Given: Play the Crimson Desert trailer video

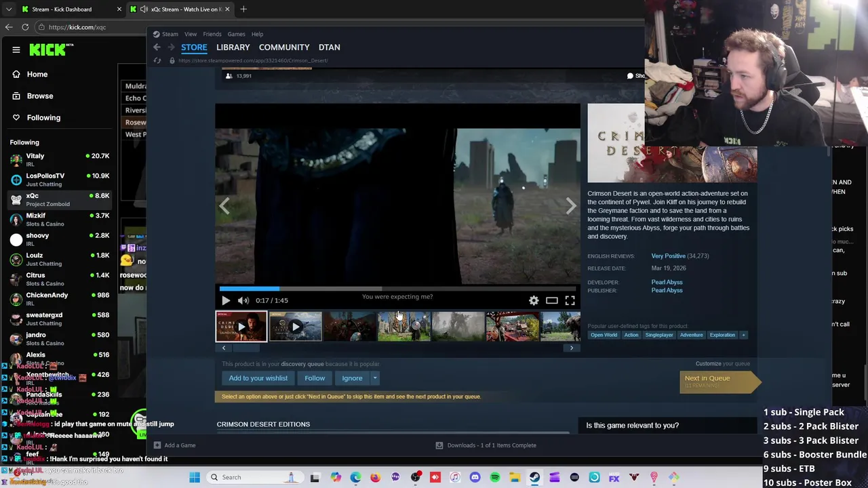Looking at the screenshot, I should coord(226,300).
